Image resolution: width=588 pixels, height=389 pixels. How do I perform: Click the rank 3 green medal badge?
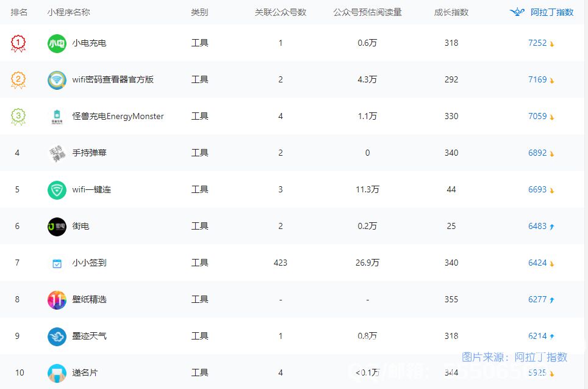tap(18, 117)
